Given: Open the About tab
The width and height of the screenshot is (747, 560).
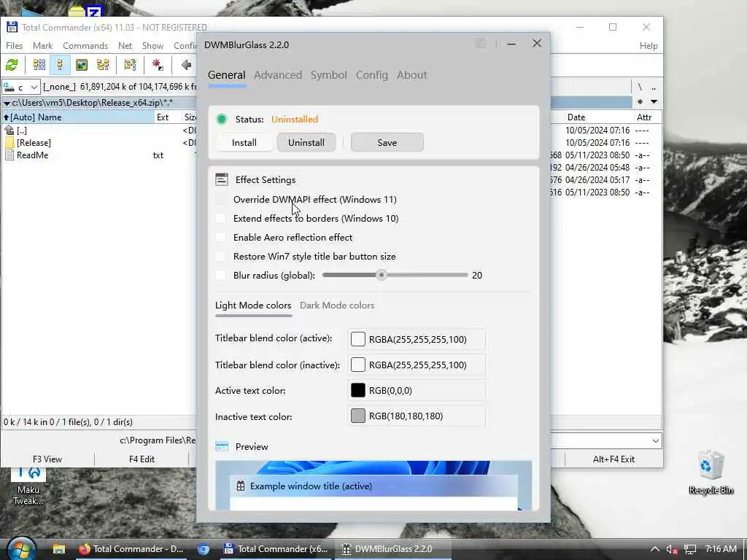Looking at the screenshot, I should (412, 75).
